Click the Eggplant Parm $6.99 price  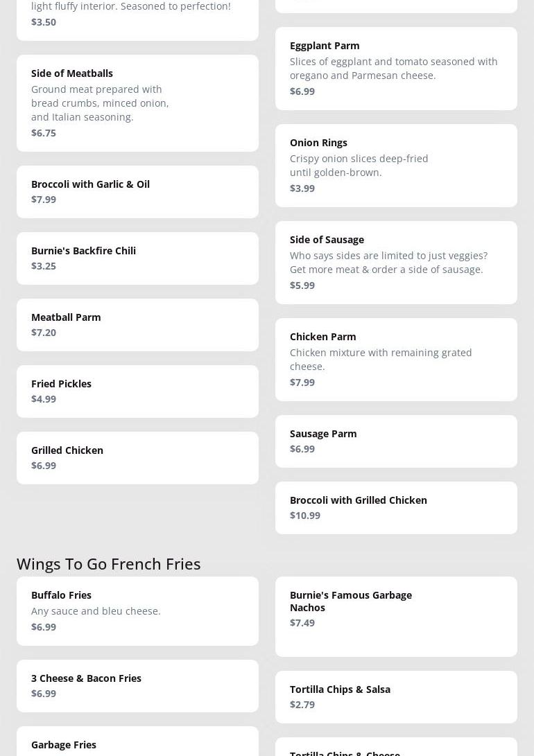point(302,91)
